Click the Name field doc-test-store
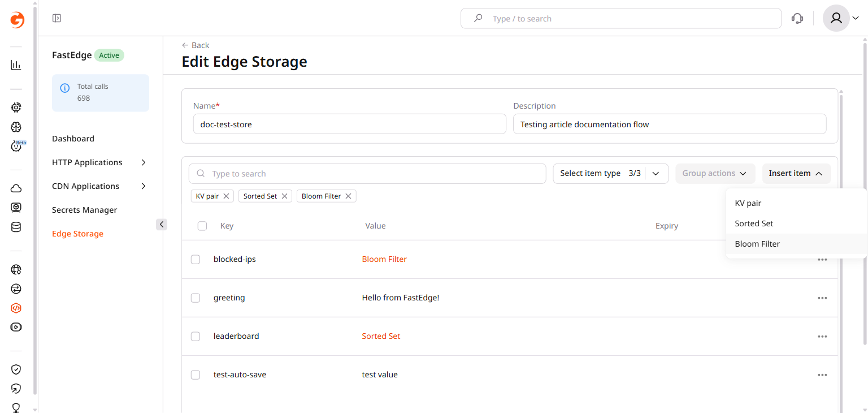The height and width of the screenshot is (413, 868). (349, 124)
